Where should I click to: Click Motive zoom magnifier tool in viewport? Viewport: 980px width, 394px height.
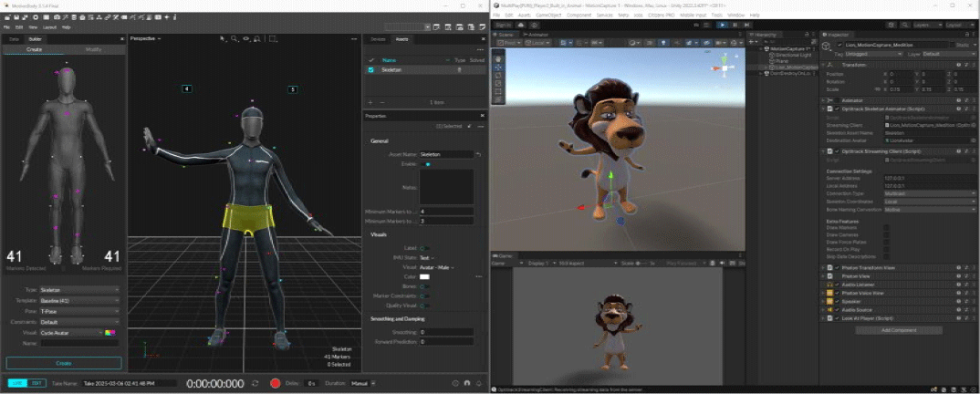(x=234, y=38)
